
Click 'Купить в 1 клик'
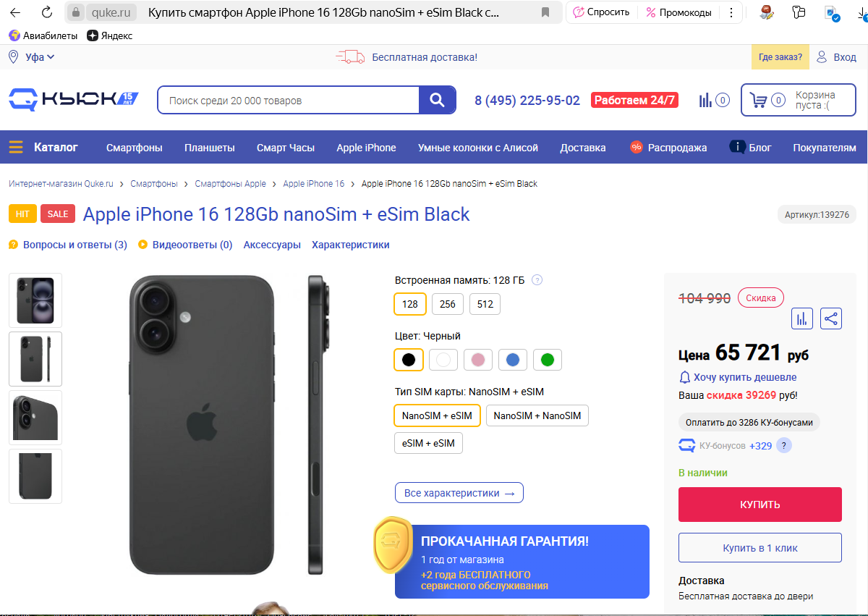[759, 547]
